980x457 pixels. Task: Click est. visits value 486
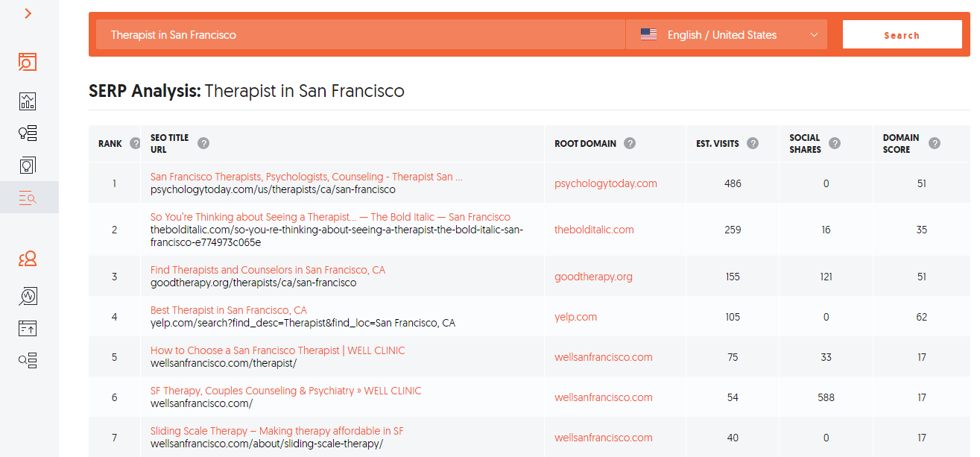(733, 183)
